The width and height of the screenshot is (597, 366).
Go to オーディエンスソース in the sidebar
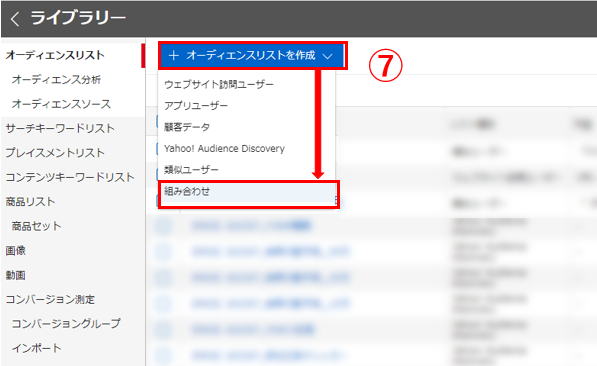click(x=61, y=104)
